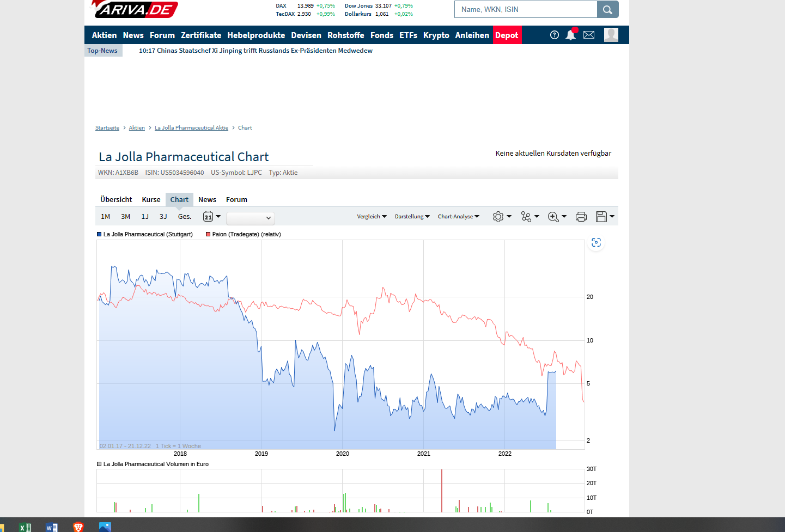Expand the Chart-Analyse dropdown
785x532 pixels.
tap(459, 217)
